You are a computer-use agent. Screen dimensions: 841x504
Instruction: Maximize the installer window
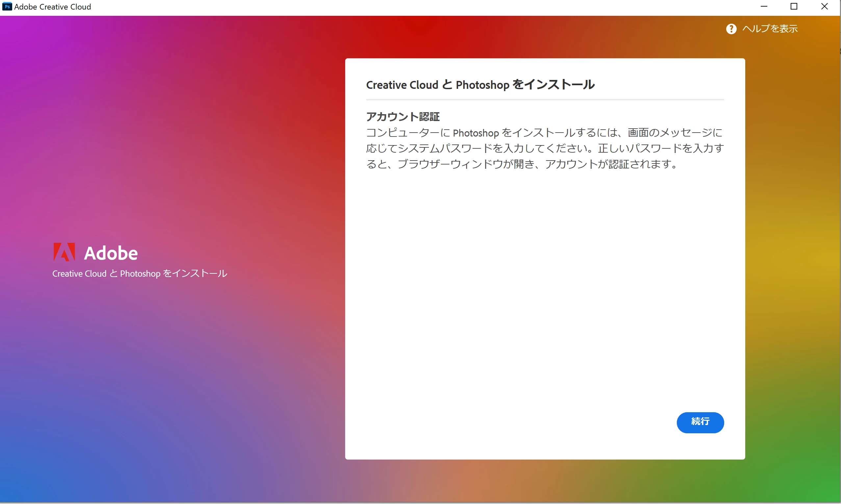tap(794, 7)
